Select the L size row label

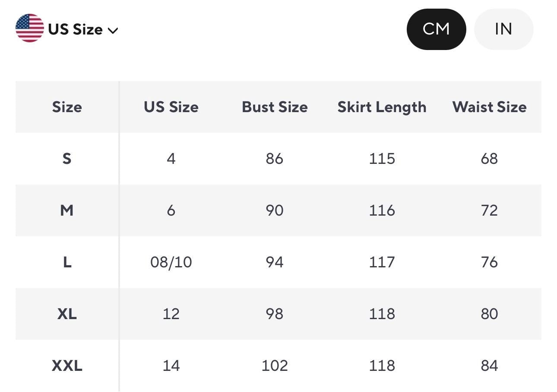click(67, 262)
